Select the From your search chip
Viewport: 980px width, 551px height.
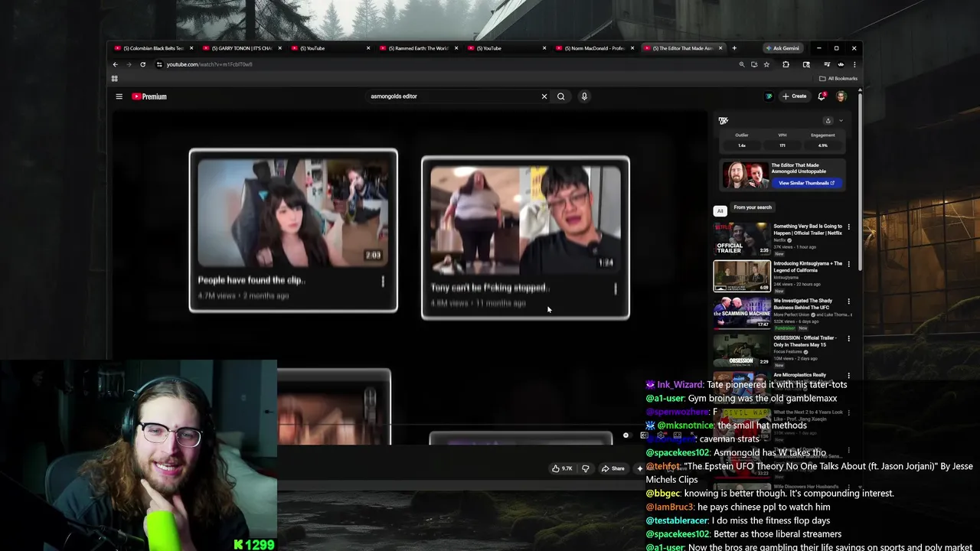pos(753,207)
